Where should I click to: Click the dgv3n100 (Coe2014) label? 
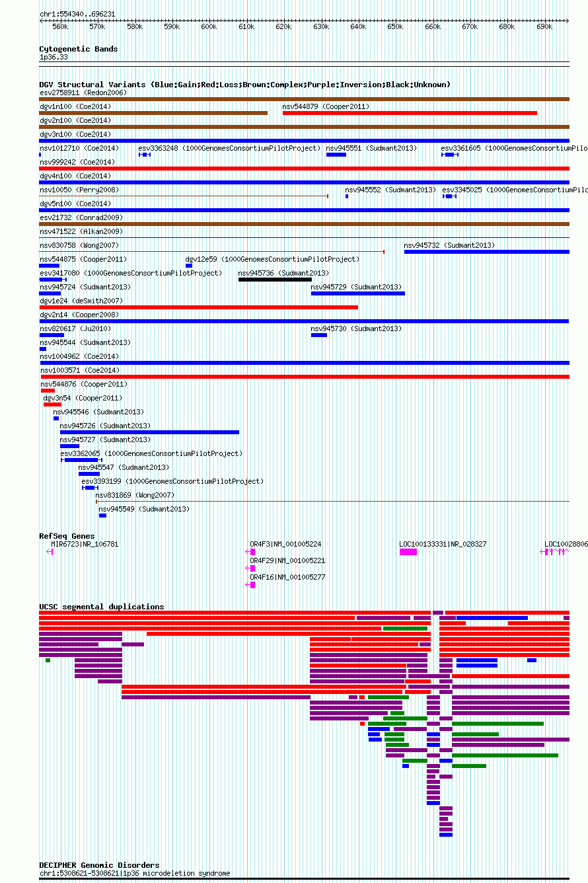[75, 134]
